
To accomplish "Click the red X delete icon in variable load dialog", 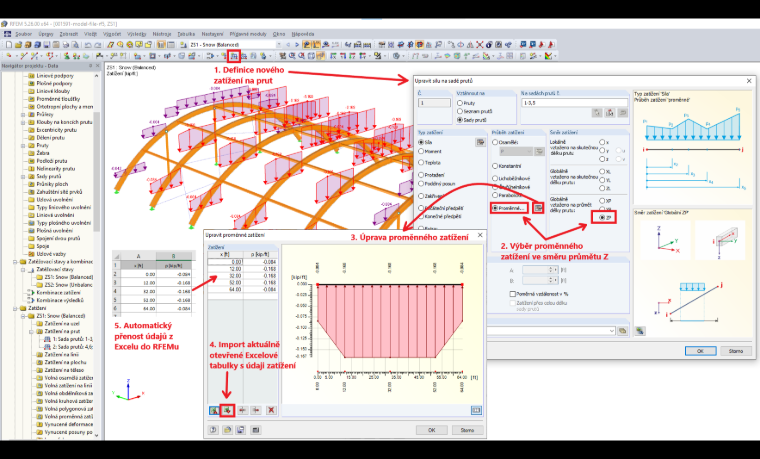I will (x=271, y=411).
